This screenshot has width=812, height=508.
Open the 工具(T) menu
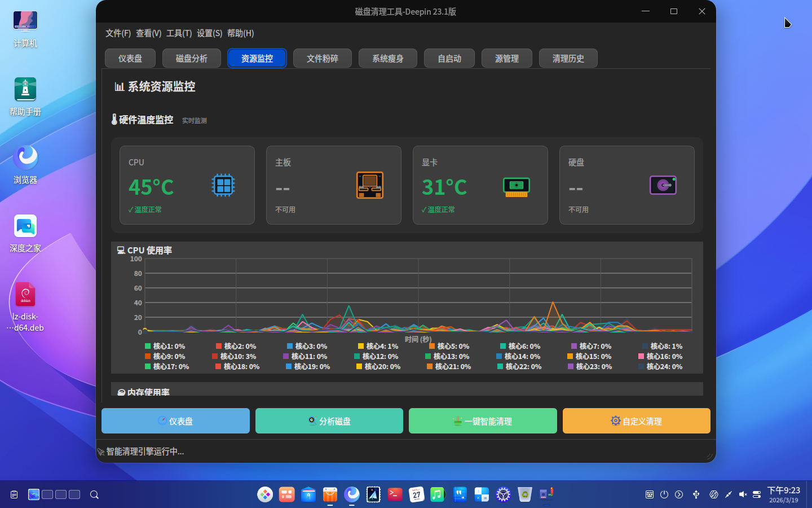pyautogui.click(x=179, y=33)
